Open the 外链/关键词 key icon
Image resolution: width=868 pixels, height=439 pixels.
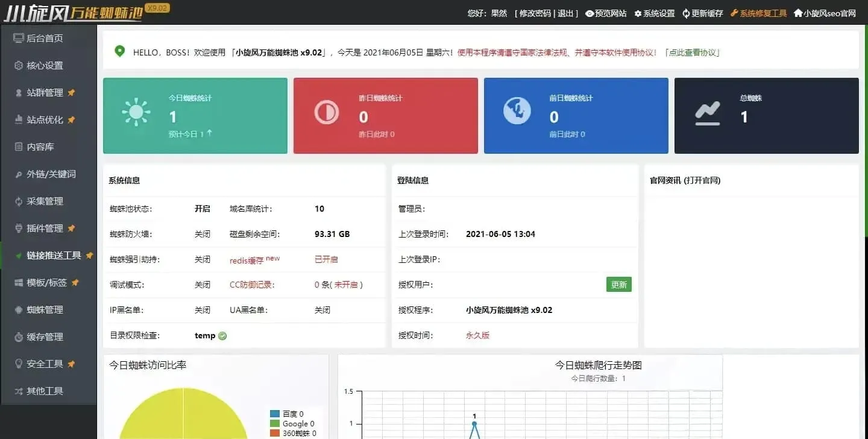[19, 174]
